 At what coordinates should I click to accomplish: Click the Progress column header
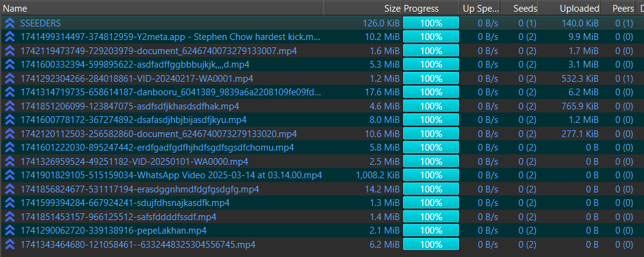click(422, 9)
